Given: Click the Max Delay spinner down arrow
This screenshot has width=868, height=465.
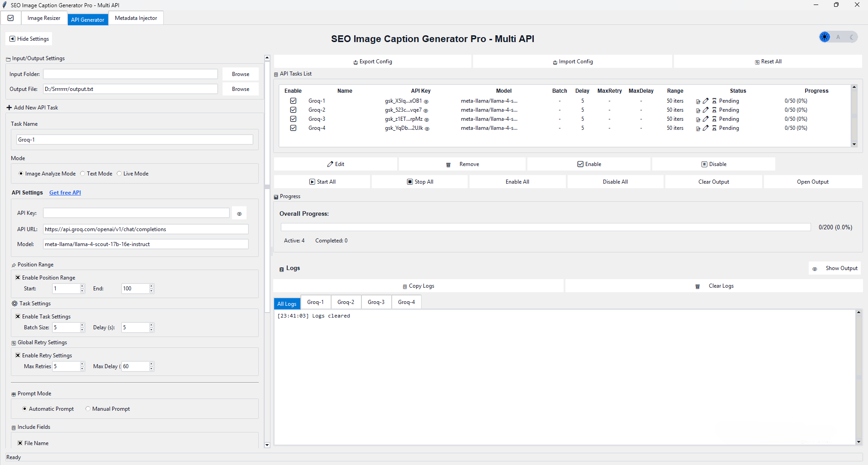Looking at the screenshot, I should coord(151,369).
